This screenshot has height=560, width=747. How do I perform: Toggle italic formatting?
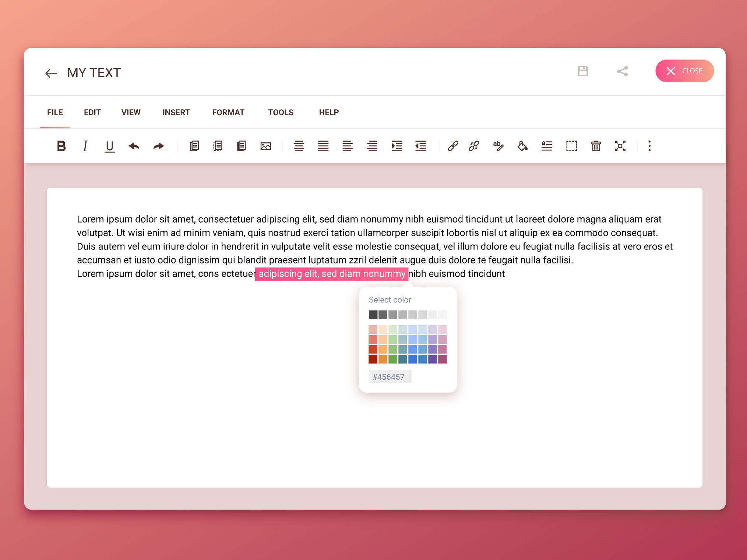[85, 146]
